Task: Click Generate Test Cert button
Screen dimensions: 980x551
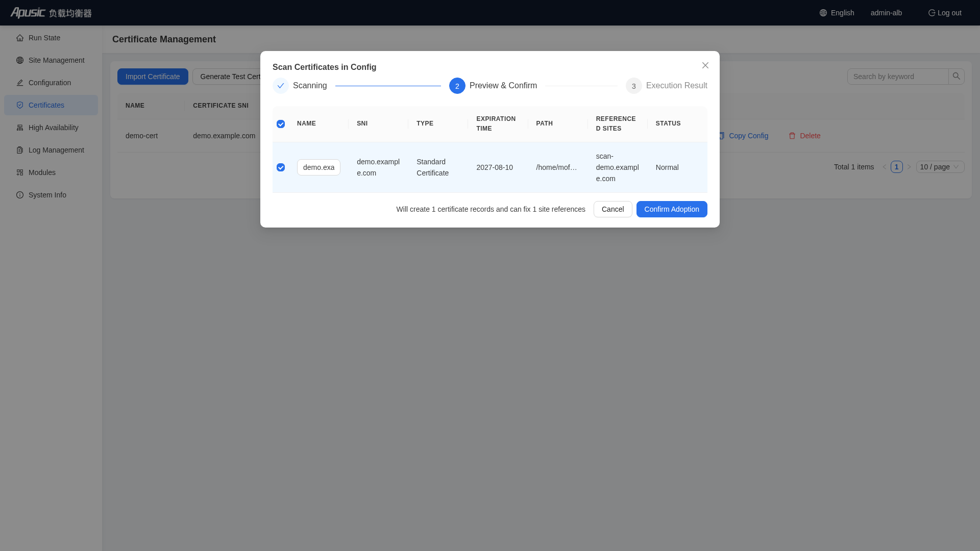Action: click(227, 77)
